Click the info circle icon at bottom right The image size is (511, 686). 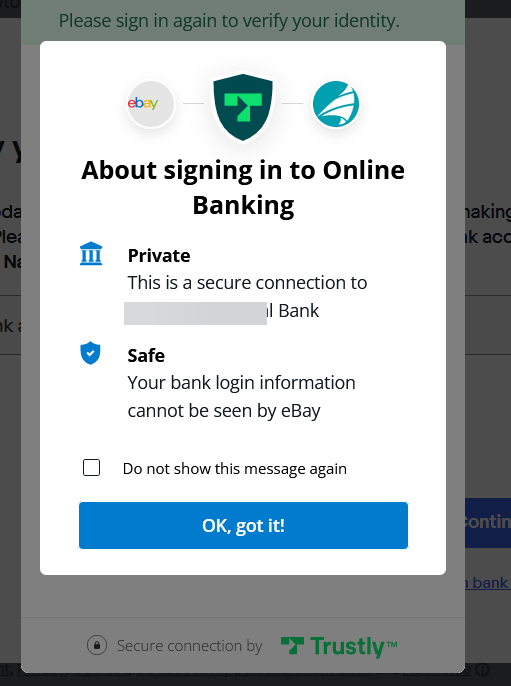(483, 669)
